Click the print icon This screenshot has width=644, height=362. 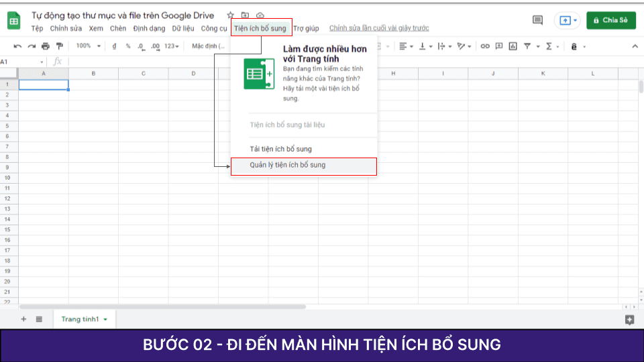(x=46, y=46)
